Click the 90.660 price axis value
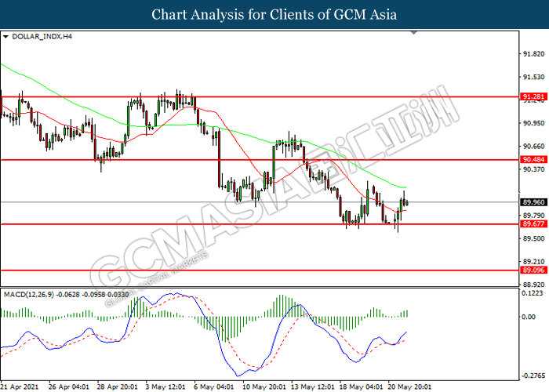Viewport: 549px width, 392px height. (534, 147)
